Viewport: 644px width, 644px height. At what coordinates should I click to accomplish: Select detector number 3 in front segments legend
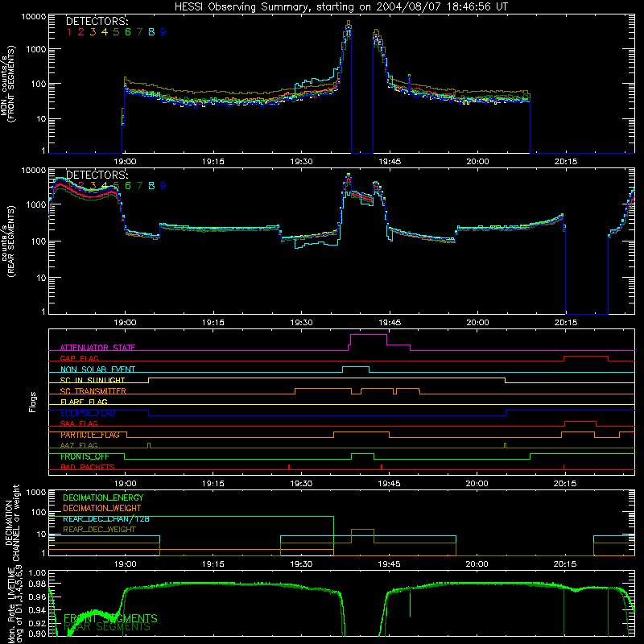(93, 32)
